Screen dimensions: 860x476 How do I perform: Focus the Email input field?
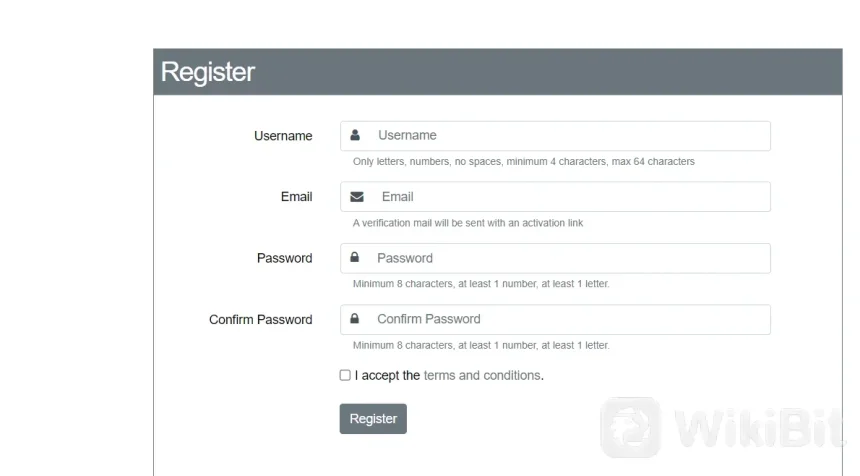[570, 197]
